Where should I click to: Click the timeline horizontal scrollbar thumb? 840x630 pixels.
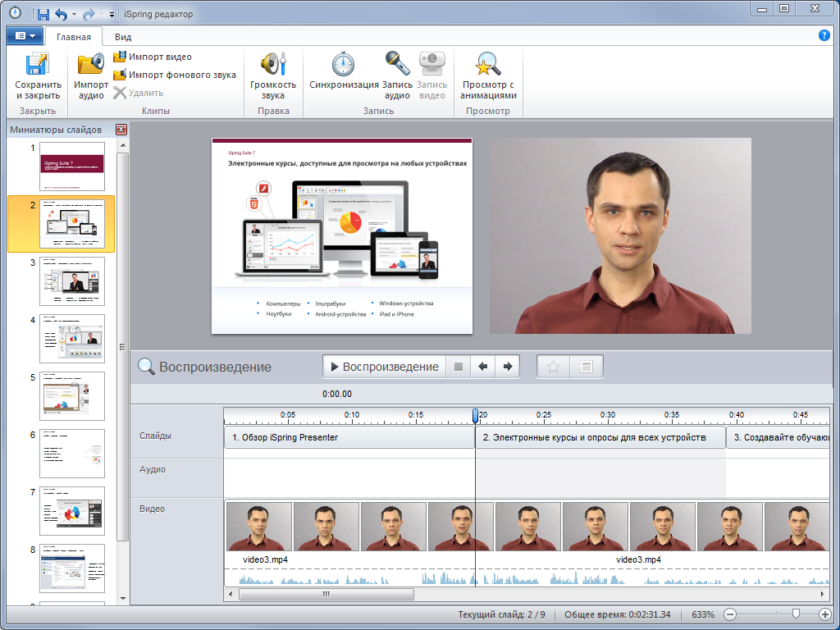coord(326,594)
